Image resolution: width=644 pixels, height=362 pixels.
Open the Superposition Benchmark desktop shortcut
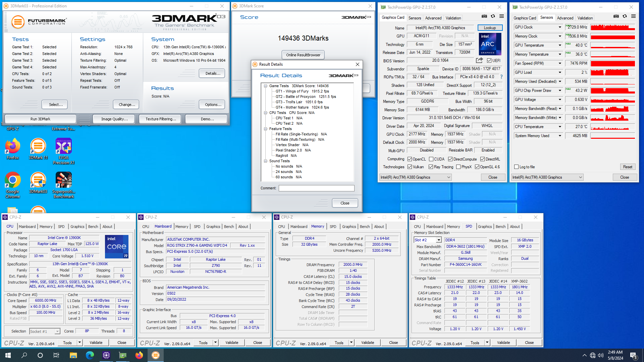(64, 185)
